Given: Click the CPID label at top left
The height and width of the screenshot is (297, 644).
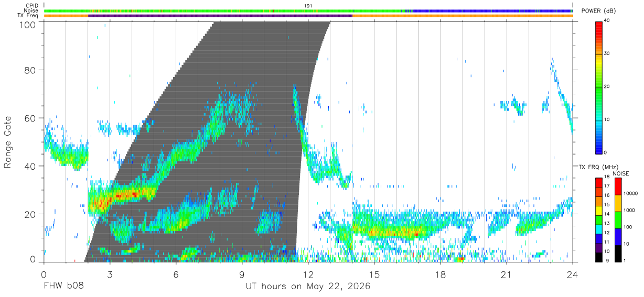Looking at the screenshot, I should pyautogui.click(x=33, y=5).
